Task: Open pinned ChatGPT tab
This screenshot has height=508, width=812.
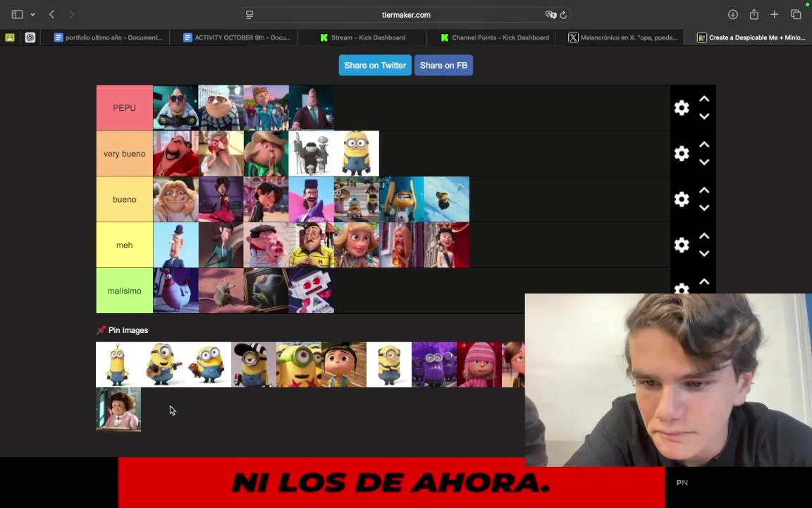Action: coord(30,37)
